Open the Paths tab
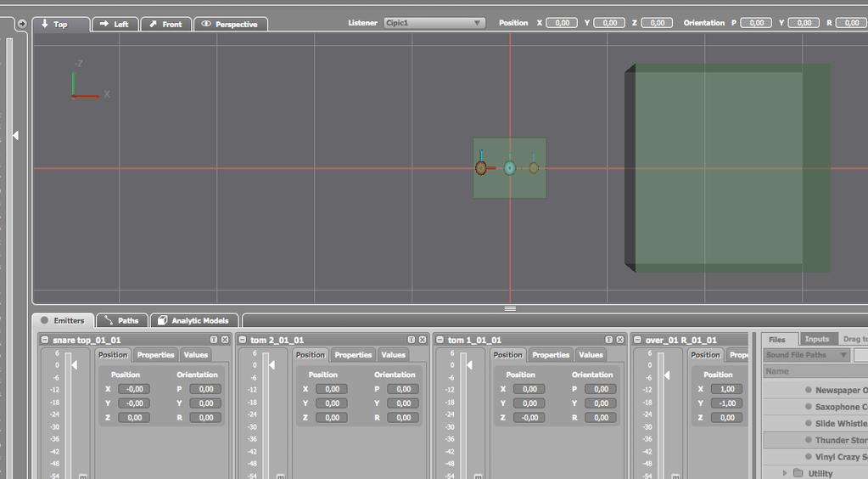 click(x=122, y=320)
